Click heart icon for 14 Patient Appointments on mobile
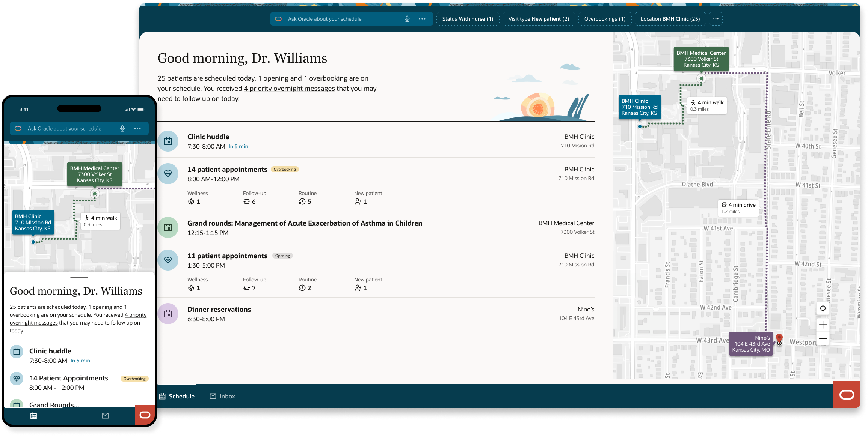Image resolution: width=868 pixels, height=436 pixels. (17, 379)
